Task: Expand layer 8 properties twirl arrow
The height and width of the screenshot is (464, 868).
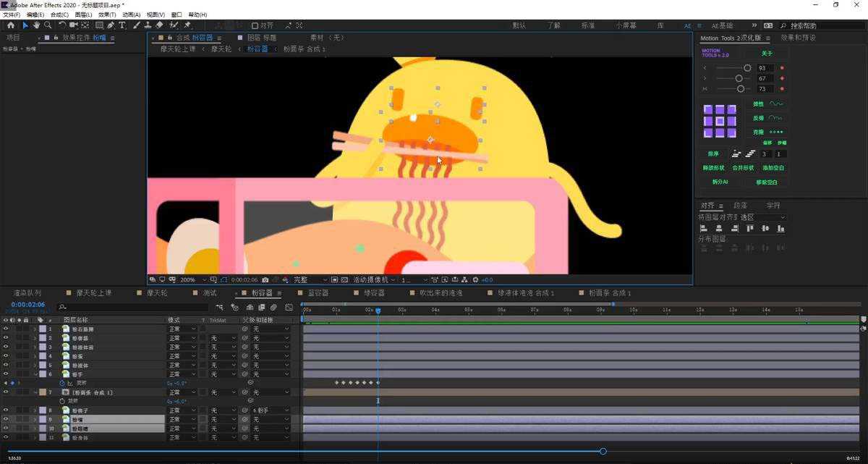Action: point(34,410)
